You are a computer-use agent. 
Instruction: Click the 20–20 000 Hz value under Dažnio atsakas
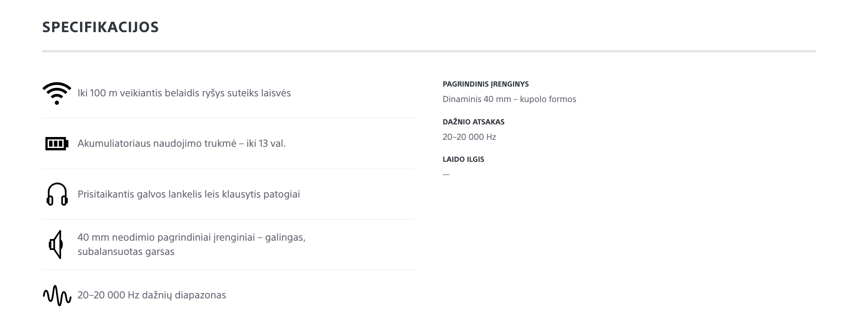pyautogui.click(x=469, y=137)
